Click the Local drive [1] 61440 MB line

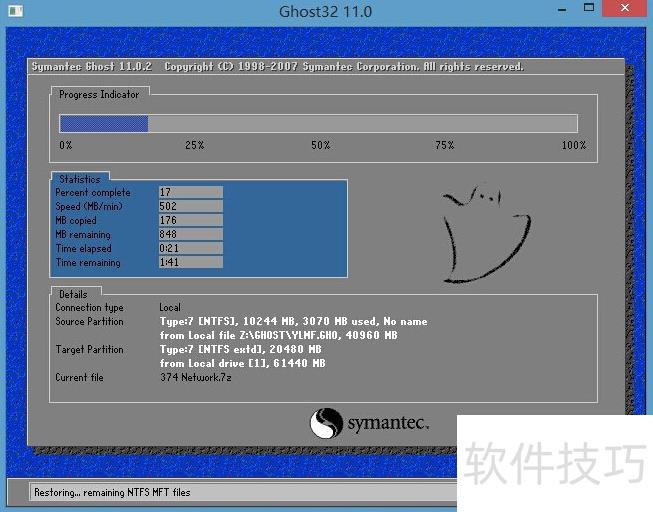(x=242, y=363)
